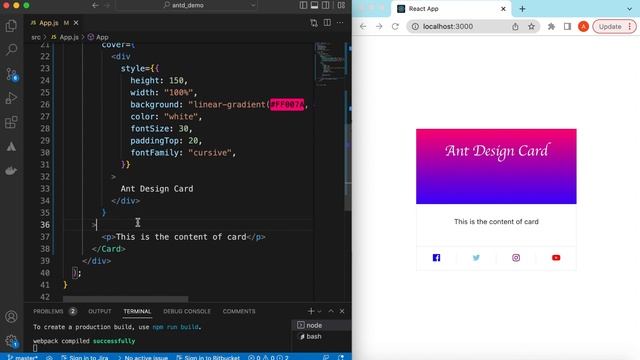
Task: Click the horizontal editor scrollbar
Action: point(125,299)
